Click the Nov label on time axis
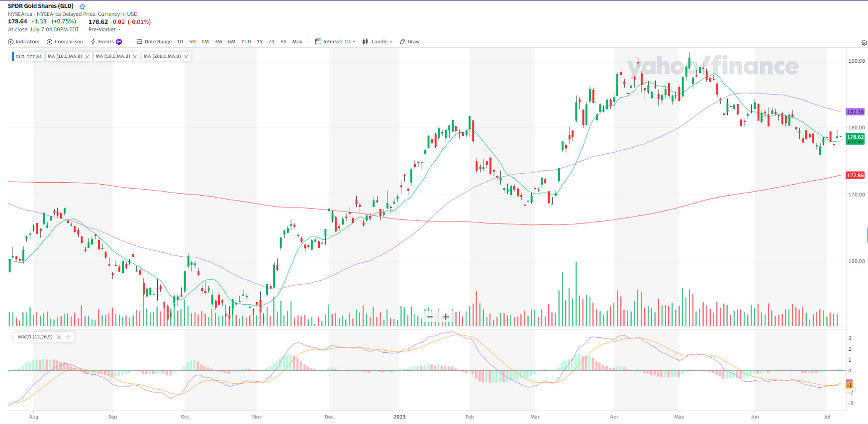 pyautogui.click(x=257, y=417)
